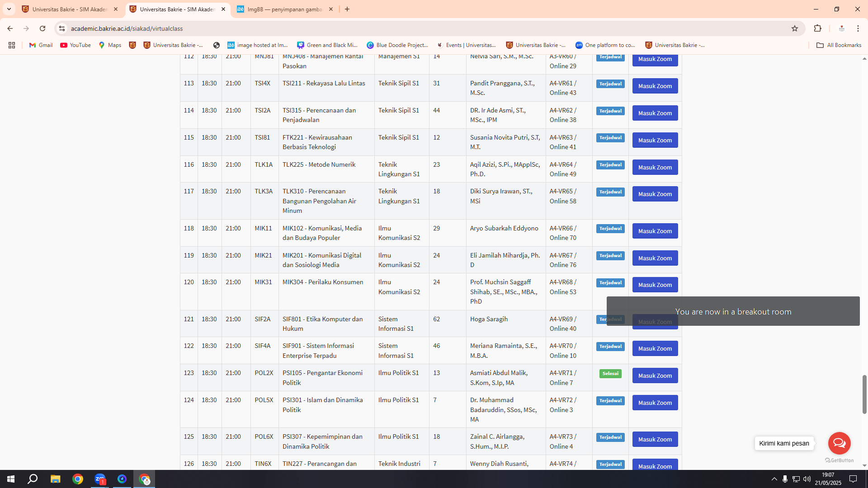This screenshot has width=868, height=488.
Task: Click the page vertical scrollbar thumb
Action: [x=864, y=394]
